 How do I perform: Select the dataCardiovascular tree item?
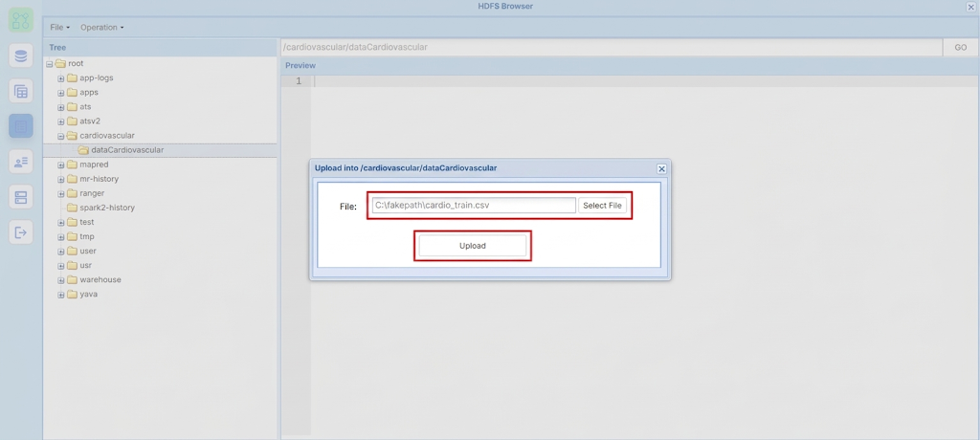160,150
